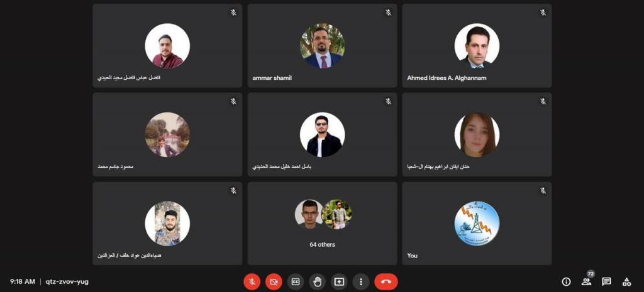Select the tile labeled You
This screenshot has width=644, height=292.
tap(477, 224)
